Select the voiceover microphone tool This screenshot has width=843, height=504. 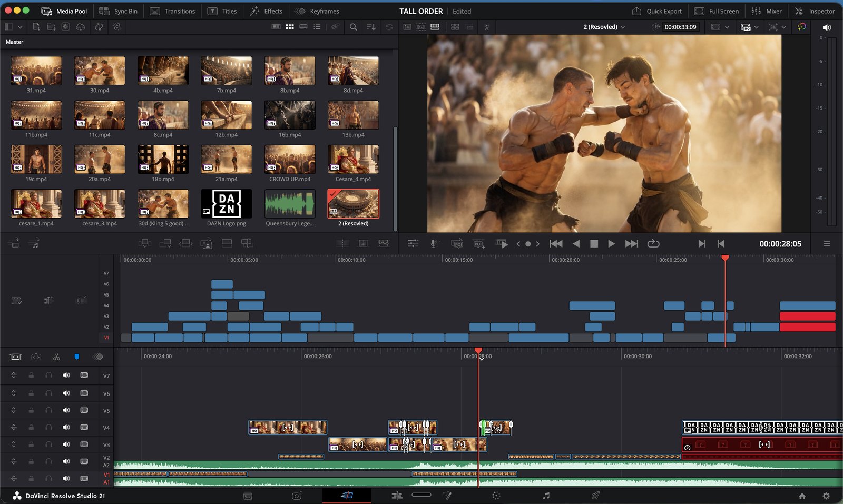(x=435, y=243)
